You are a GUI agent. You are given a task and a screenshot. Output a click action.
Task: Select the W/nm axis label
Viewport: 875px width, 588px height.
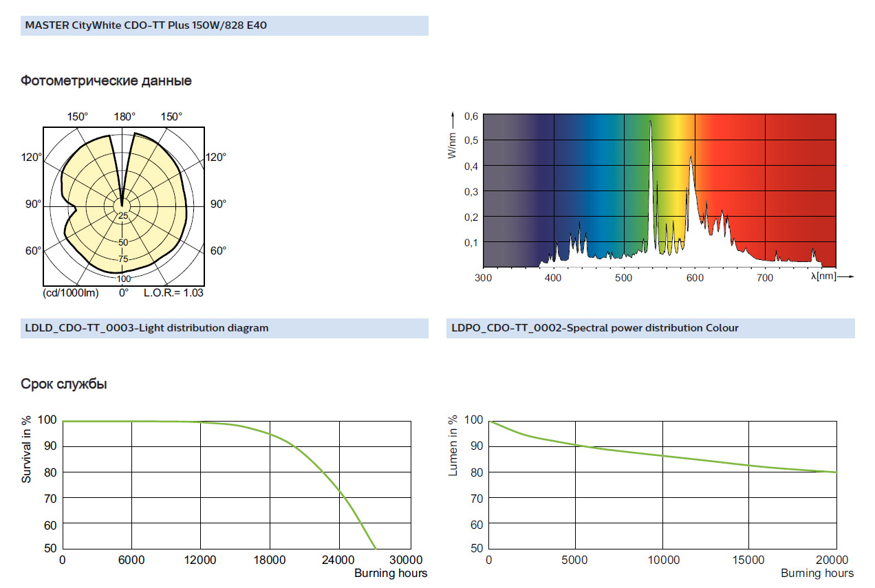point(451,142)
